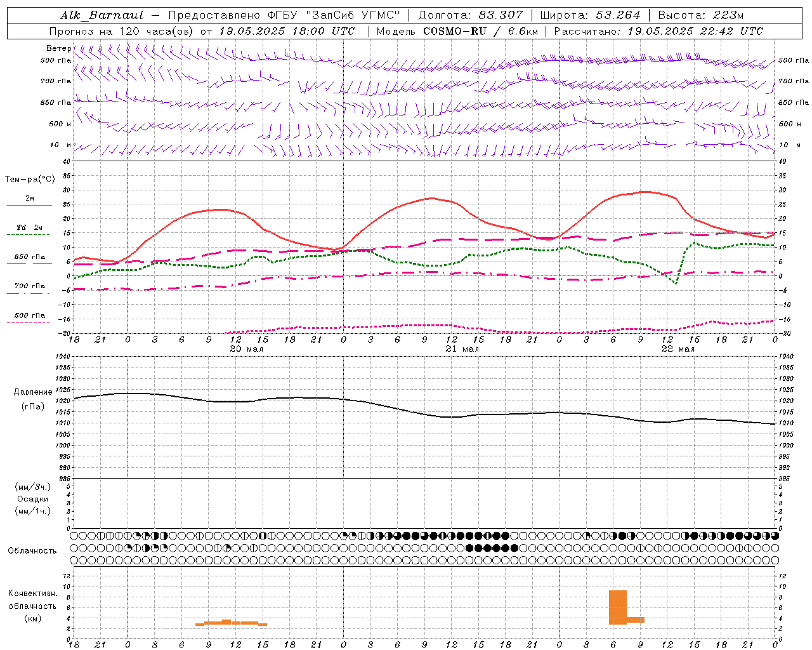This screenshot has height=650, width=812.
Task: Click the '700 гПа' temperature legend entry
Action: click(x=30, y=286)
